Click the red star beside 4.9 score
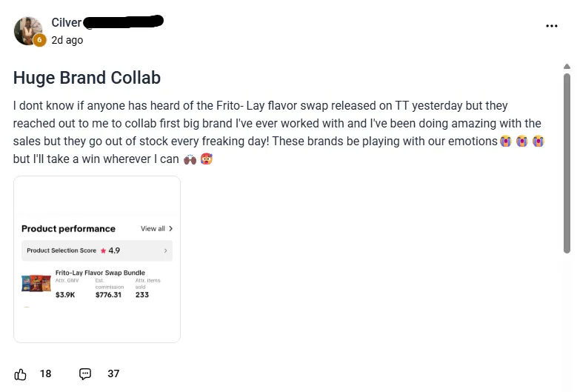577x392 pixels. (x=103, y=250)
